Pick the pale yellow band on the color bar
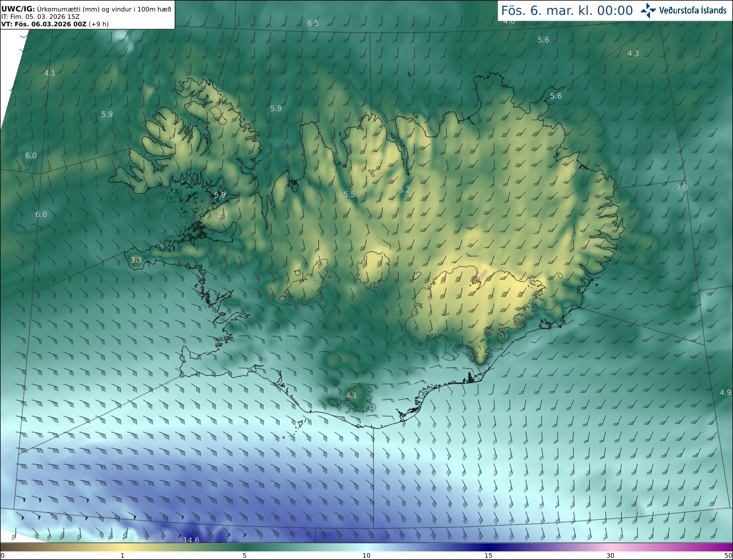Viewport: 733px width, 560px height. coord(123,547)
